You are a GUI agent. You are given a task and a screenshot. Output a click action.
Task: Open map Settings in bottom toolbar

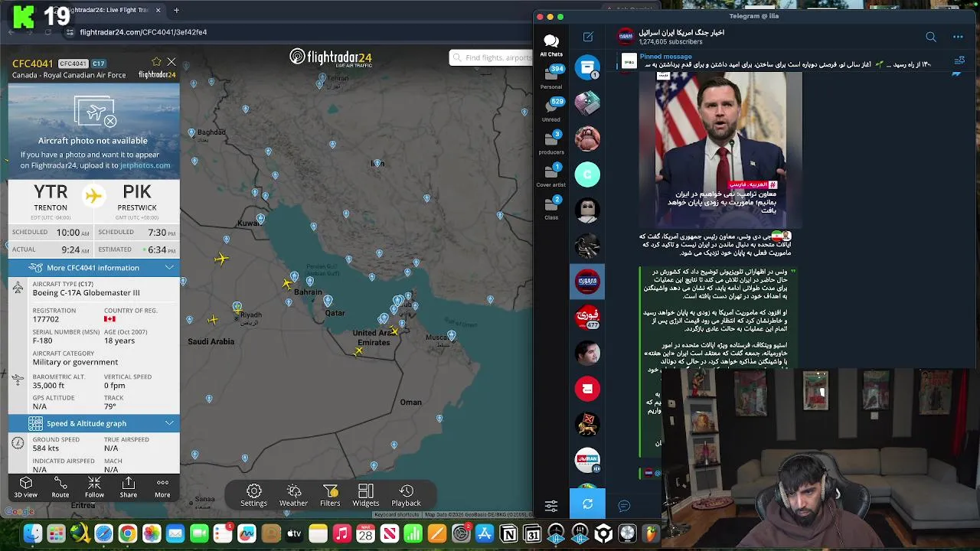click(254, 495)
